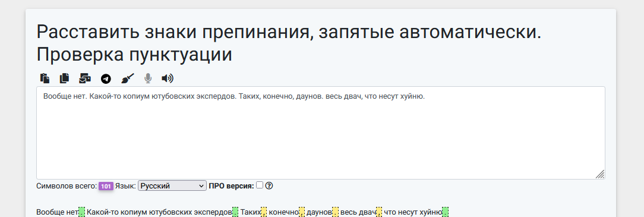This screenshot has height=217, width=644.
Task: Open the question mark help icon
Action: pyautogui.click(x=269, y=185)
